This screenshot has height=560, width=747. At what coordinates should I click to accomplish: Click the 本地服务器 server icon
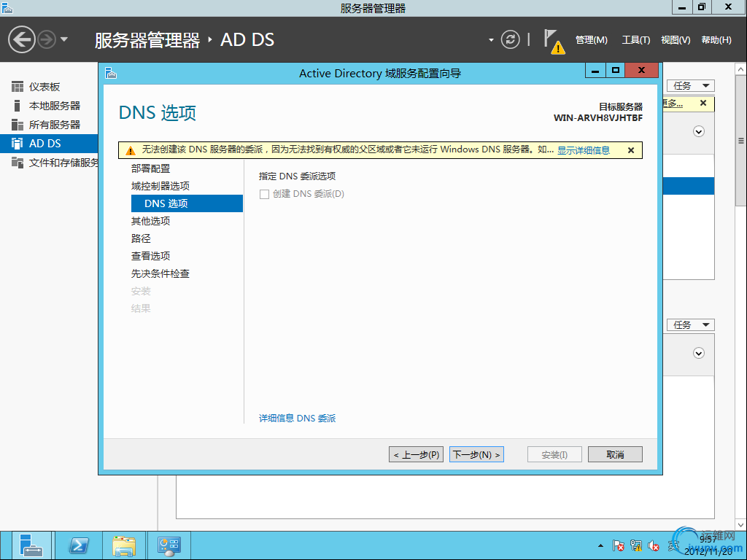(18, 106)
